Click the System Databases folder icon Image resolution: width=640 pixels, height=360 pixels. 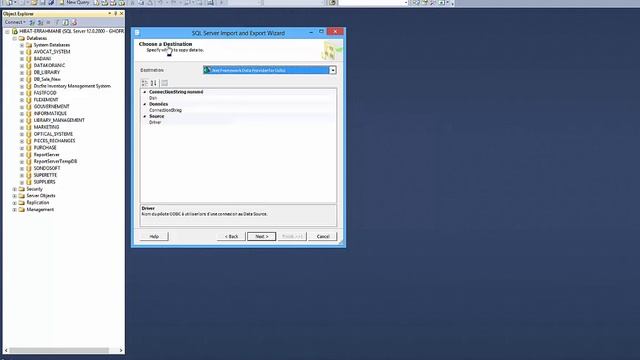[29, 45]
